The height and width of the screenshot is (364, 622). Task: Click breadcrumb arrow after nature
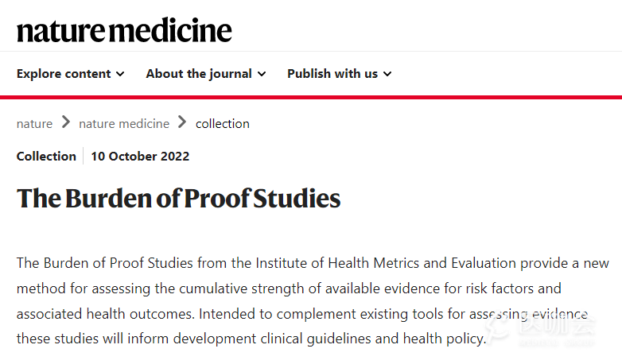click(66, 122)
